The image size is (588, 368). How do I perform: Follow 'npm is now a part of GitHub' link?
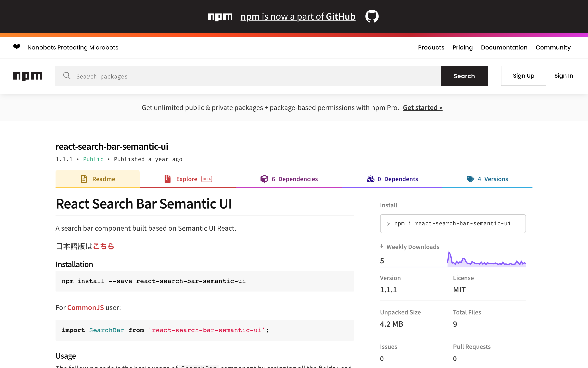coord(298,16)
